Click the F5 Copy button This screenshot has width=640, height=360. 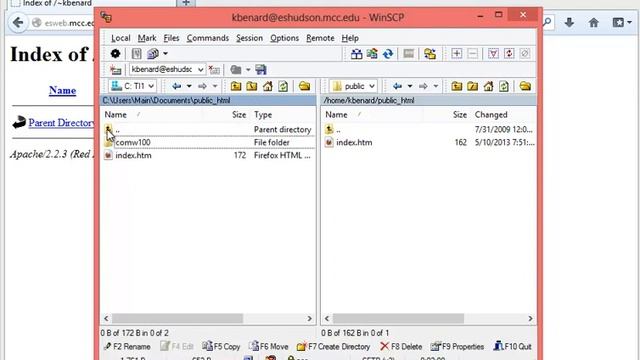pyautogui.click(x=221, y=347)
